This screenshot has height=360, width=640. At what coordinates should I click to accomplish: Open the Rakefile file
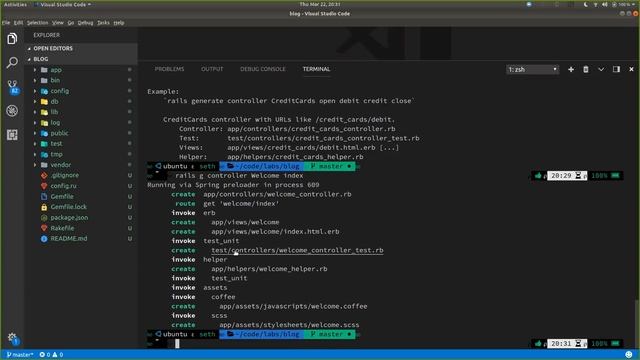62,228
